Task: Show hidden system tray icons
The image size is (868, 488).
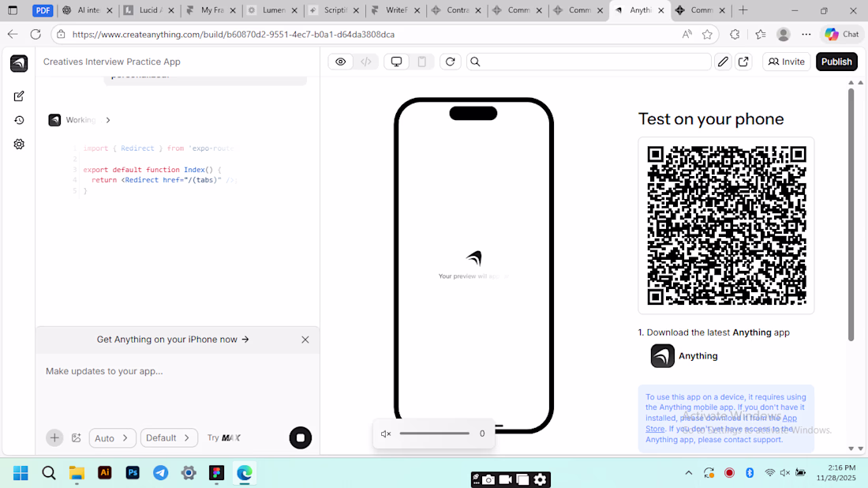Action: (689, 472)
